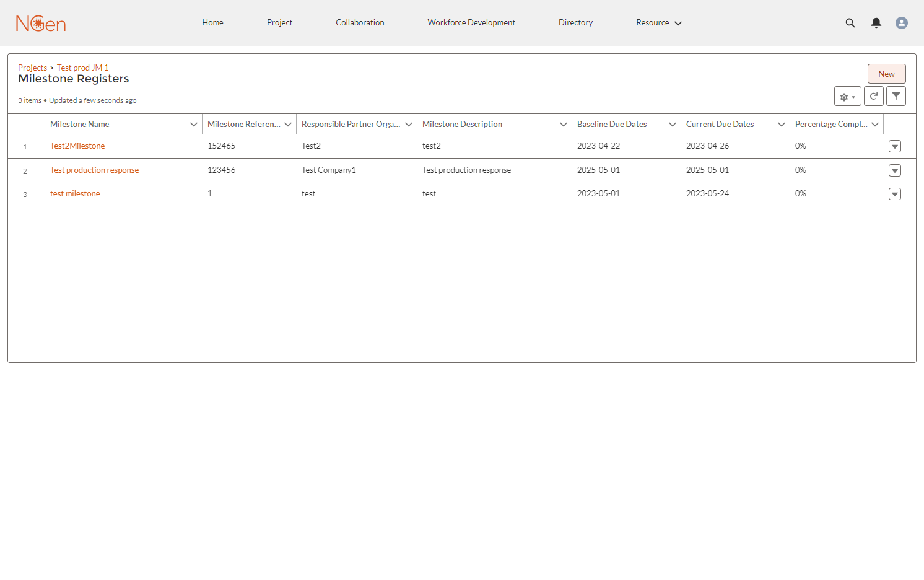The height and width of the screenshot is (580, 924).
Task: Select the Test Company1 cell
Action: 329,170
